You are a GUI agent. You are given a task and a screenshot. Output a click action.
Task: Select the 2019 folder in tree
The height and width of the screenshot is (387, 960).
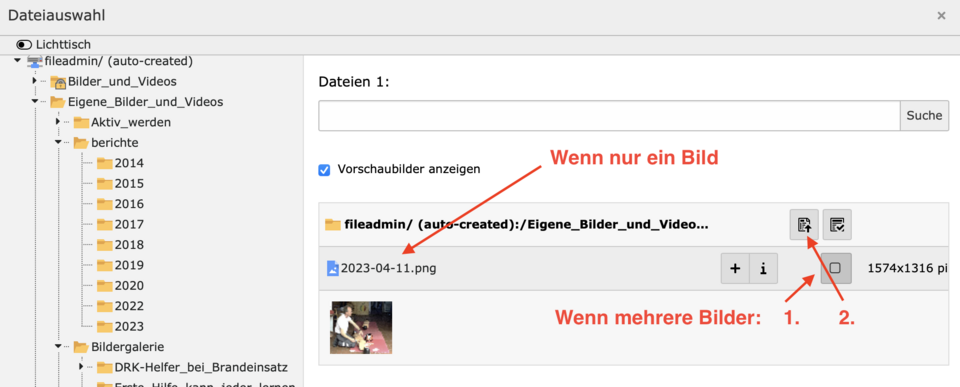point(129,265)
